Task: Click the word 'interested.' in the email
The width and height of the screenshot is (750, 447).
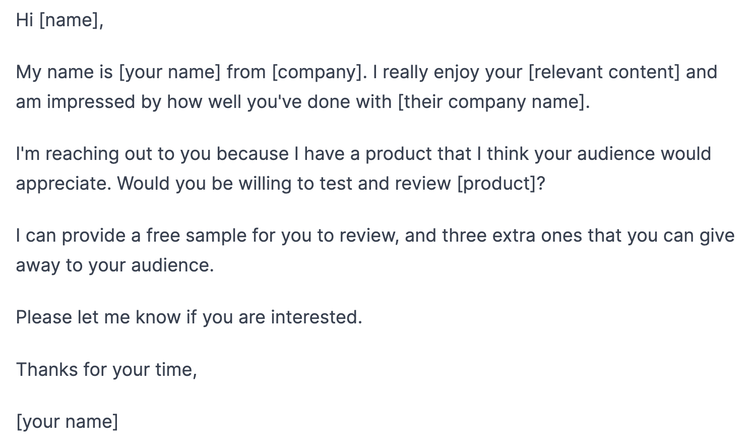Action: pyautogui.click(x=317, y=317)
